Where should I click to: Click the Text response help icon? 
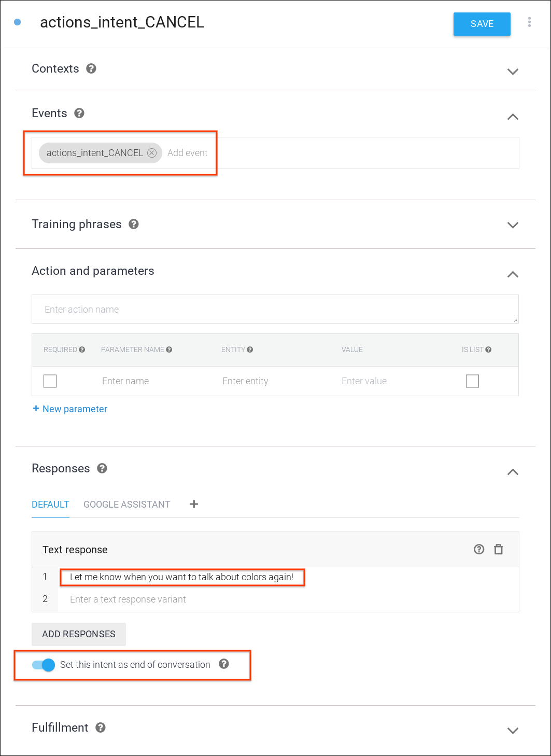(479, 550)
